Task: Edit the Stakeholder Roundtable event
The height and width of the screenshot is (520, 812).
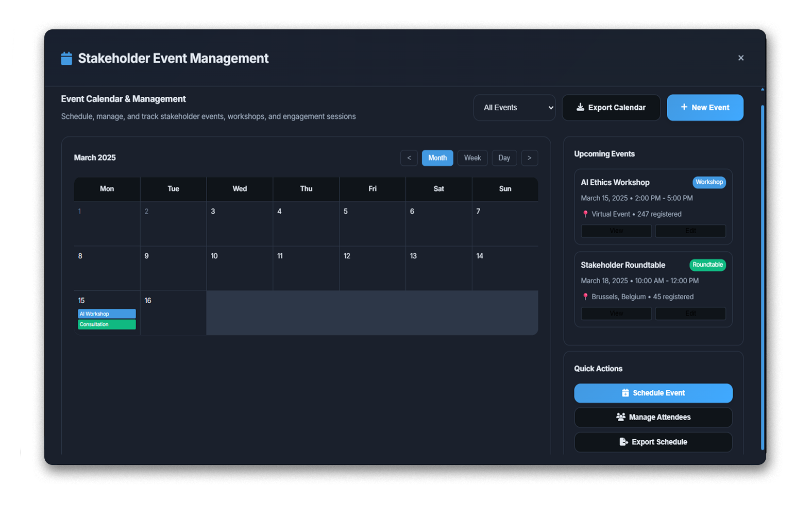Action: click(690, 314)
